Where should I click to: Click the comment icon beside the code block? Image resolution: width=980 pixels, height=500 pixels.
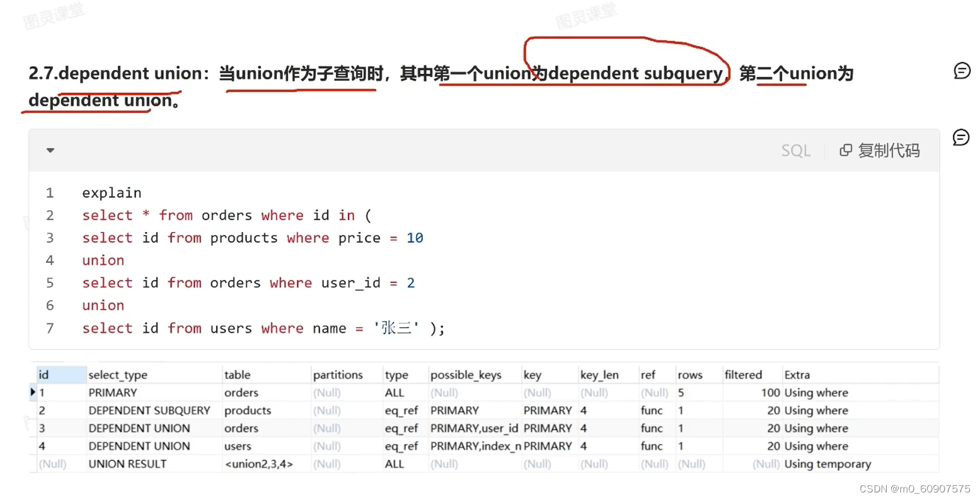pyautogui.click(x=961, y=137)
